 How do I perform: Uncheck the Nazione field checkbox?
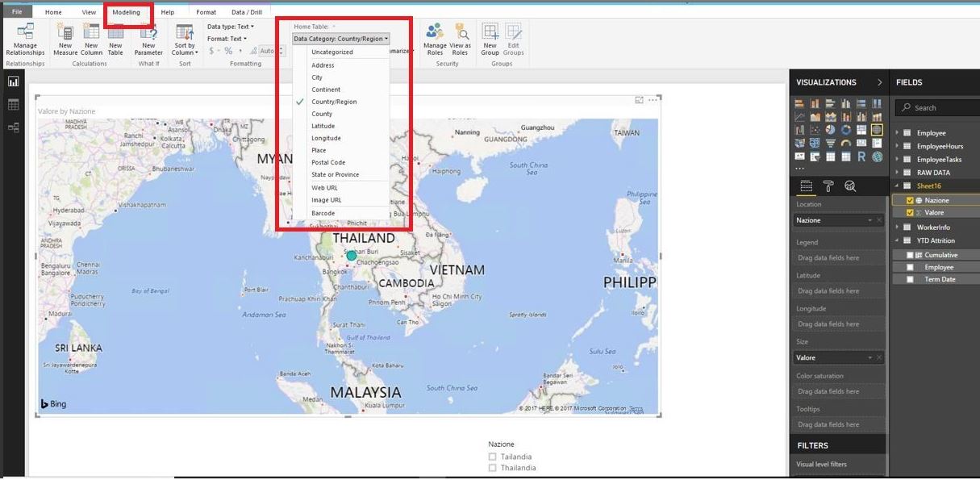click(910, 200)
